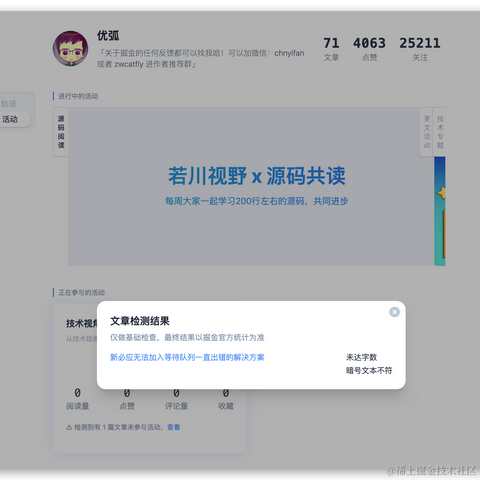Select the 活动 sidebar tab

click(10, 119)
